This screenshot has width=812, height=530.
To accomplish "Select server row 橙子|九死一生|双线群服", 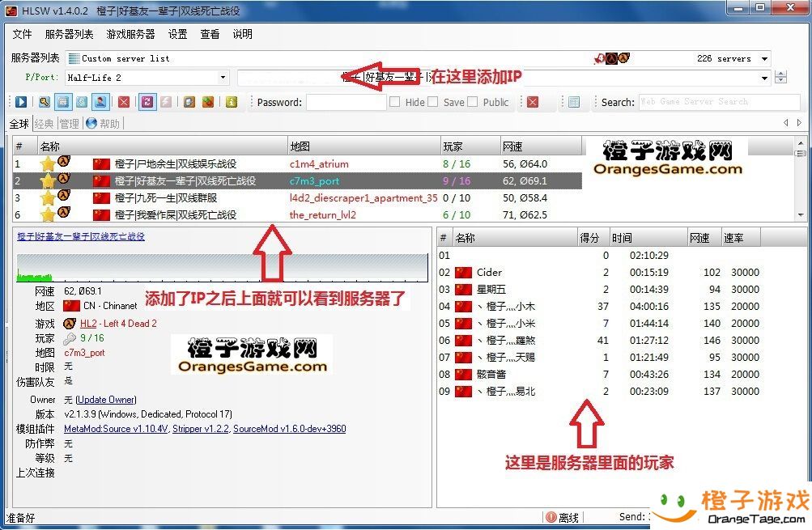I will (x=297, y=197).
